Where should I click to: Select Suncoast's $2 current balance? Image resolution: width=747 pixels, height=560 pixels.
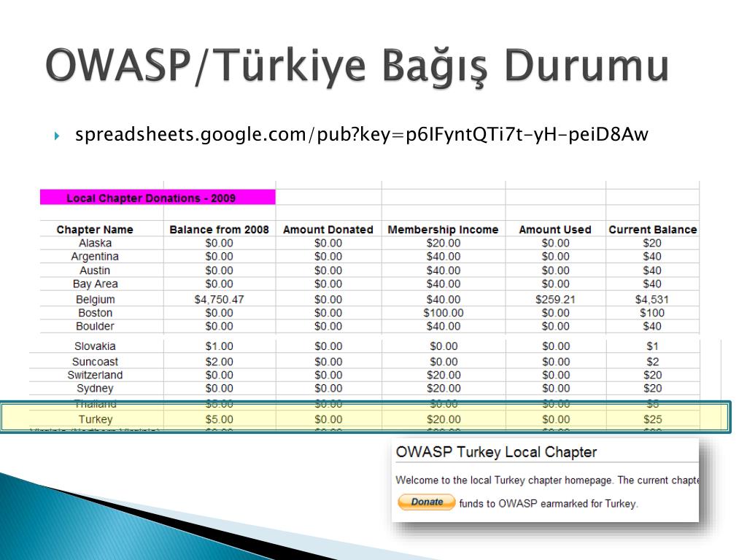point(653,362)
